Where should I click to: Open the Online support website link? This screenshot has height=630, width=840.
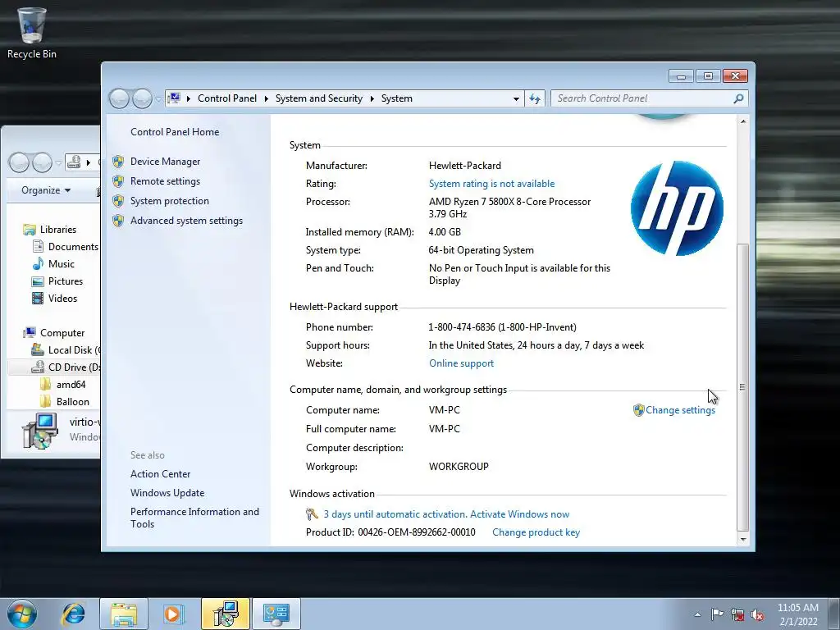pyautogui.click(x=461, y=363)
